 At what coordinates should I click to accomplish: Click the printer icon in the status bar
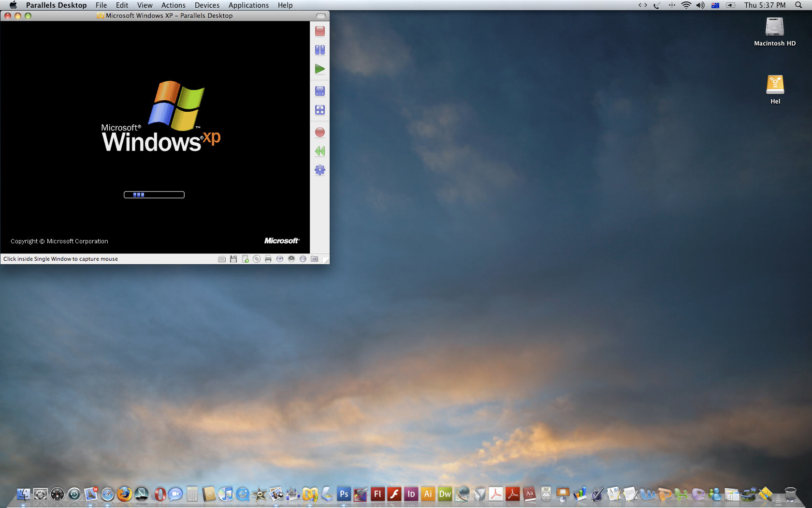coord(268,259)
